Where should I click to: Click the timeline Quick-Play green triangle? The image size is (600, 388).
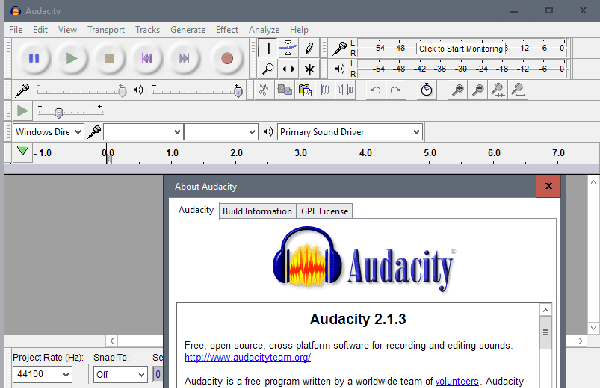[x=22, y=152]
